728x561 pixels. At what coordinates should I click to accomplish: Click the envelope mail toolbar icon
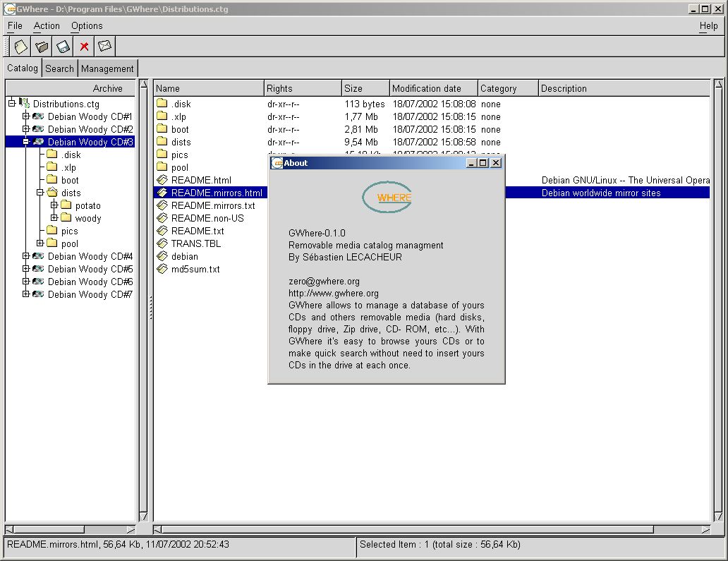click(x=105, y=47)
